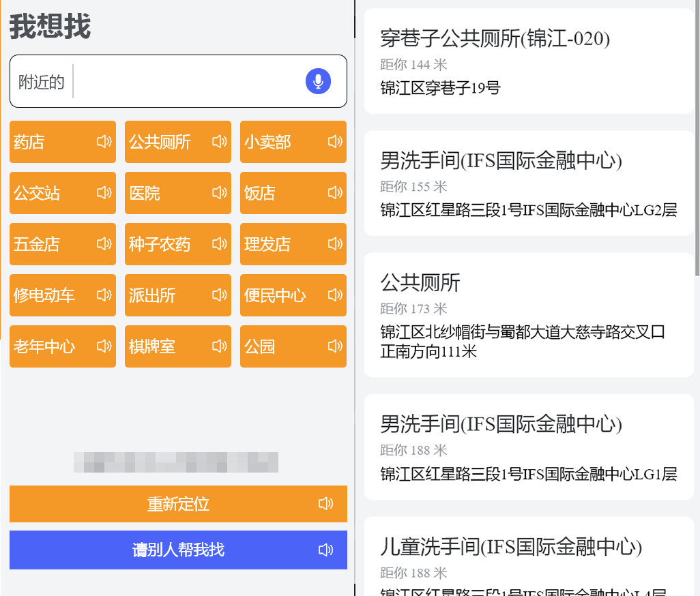Click the microphone icon in the search bar
This screenshot has height=596, width=700.
tap(317, 80)
